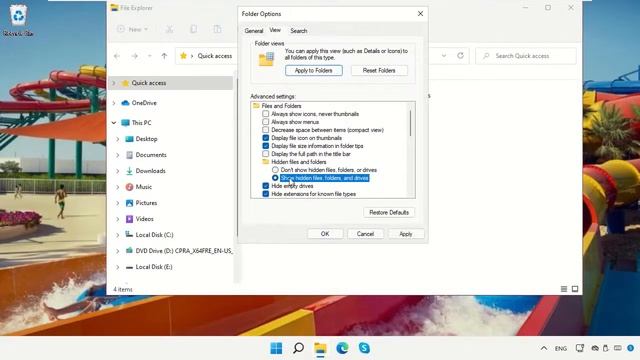Confirm Folder Options with OK
Image resolution: width=640 pixels, height=360 pixels.
[325, 234]
